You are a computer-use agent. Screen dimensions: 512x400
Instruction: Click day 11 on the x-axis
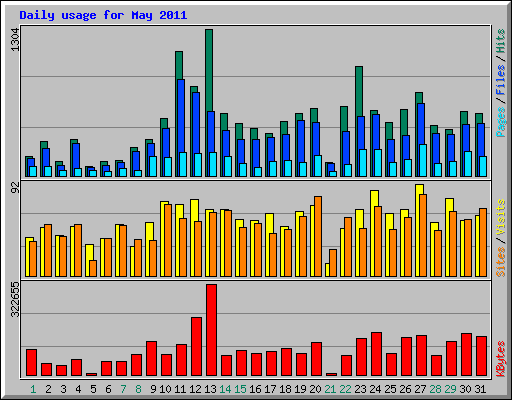click(x=180, y=389)
